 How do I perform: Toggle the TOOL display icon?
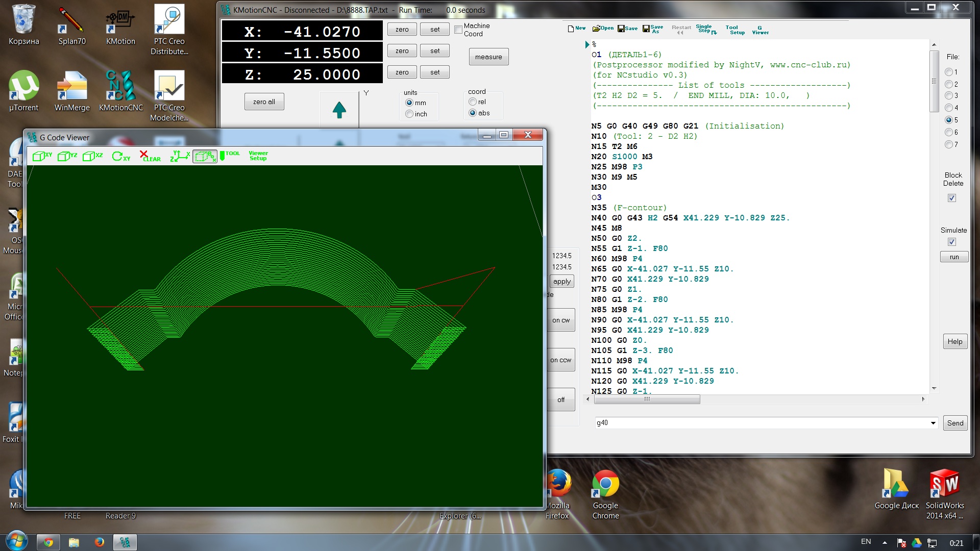click(230, 156)
